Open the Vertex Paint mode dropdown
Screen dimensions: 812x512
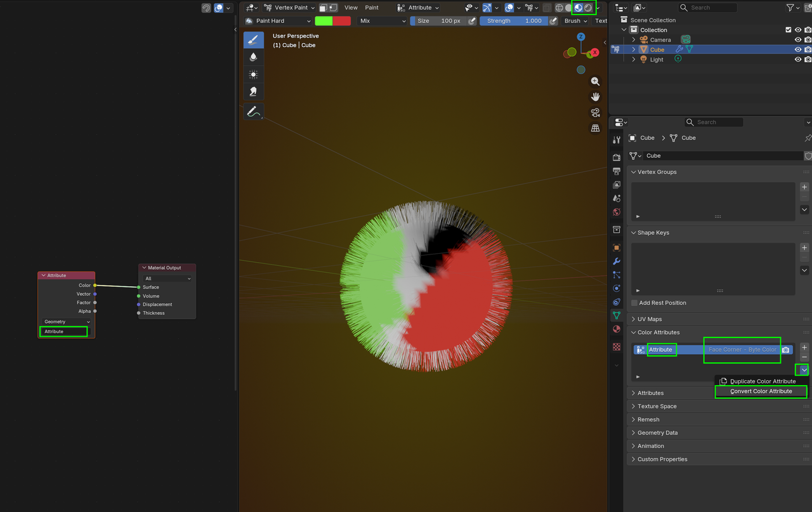[x=289, y=8]
